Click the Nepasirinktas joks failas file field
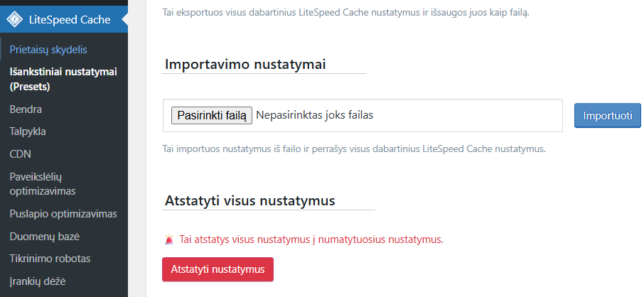644x297 pixels. tap(314, 115)
